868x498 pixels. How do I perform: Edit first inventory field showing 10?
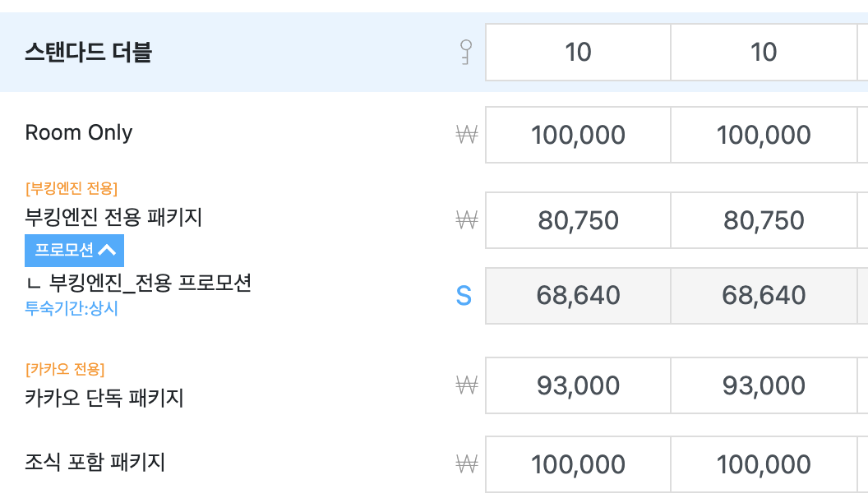578,52
